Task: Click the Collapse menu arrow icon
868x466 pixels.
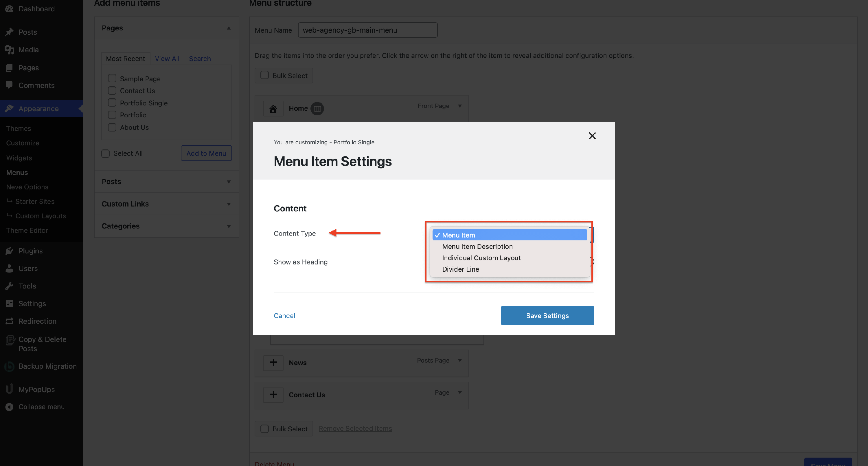Action: pyautogui.click(x=10, y=407)
